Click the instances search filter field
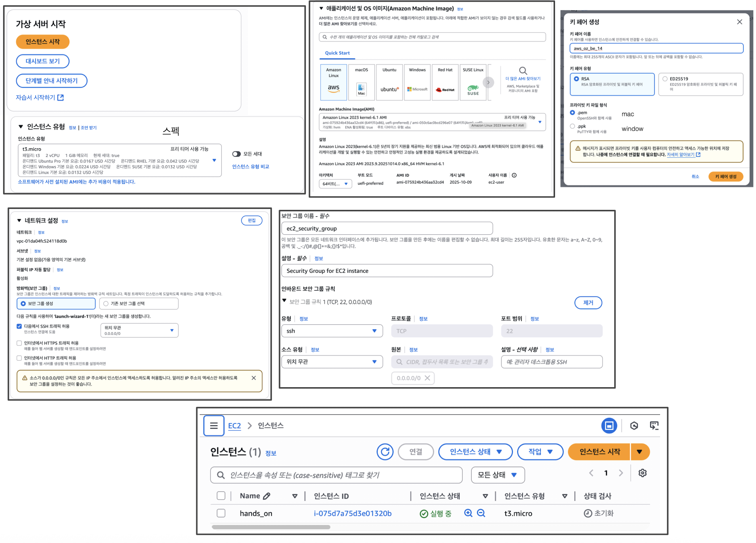Viewport: 756px width, 543px height. coord(336,475)
